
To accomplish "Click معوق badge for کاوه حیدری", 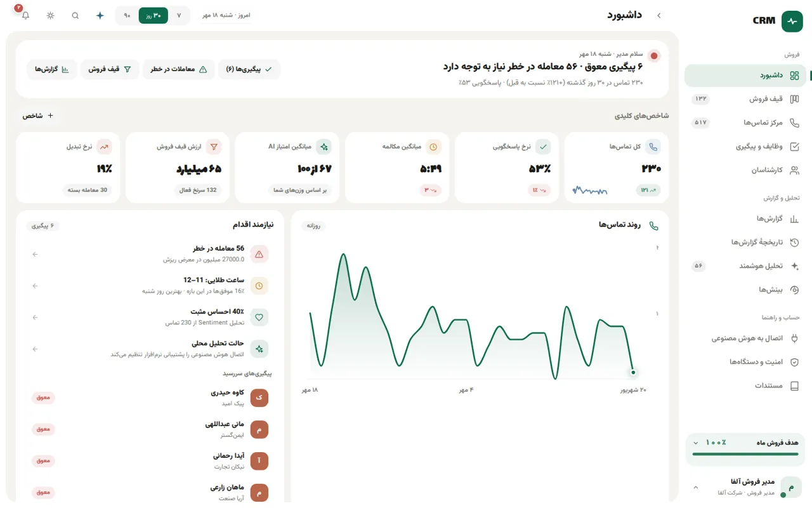I will (x=44, y=398).
